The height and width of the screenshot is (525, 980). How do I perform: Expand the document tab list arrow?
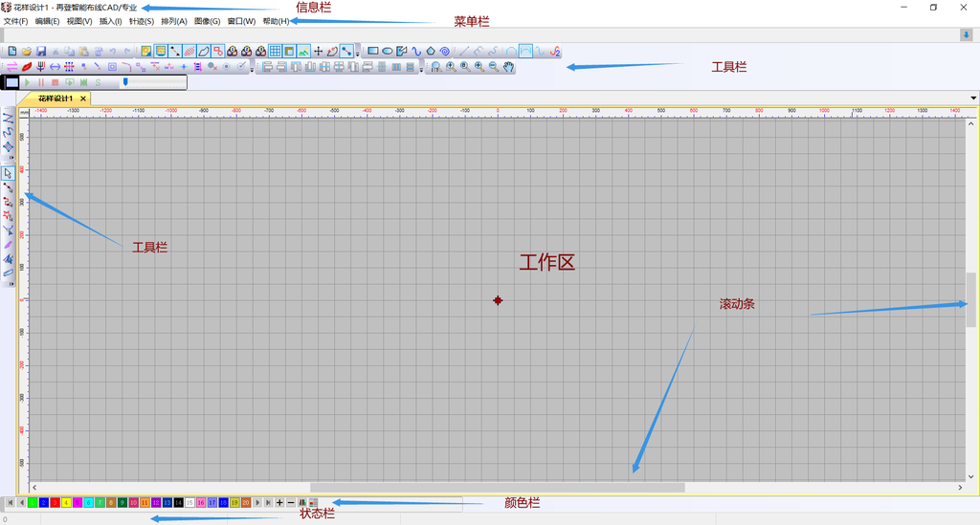click(973, 98)
